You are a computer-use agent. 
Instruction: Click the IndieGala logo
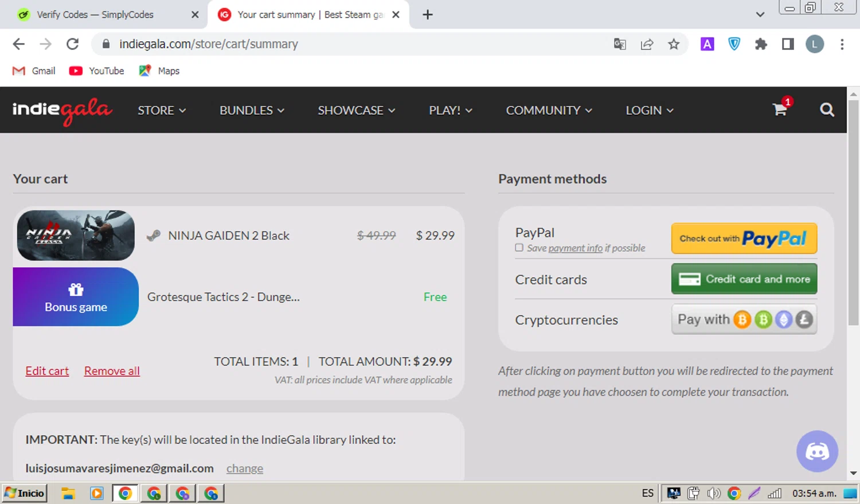coord(62,110)
